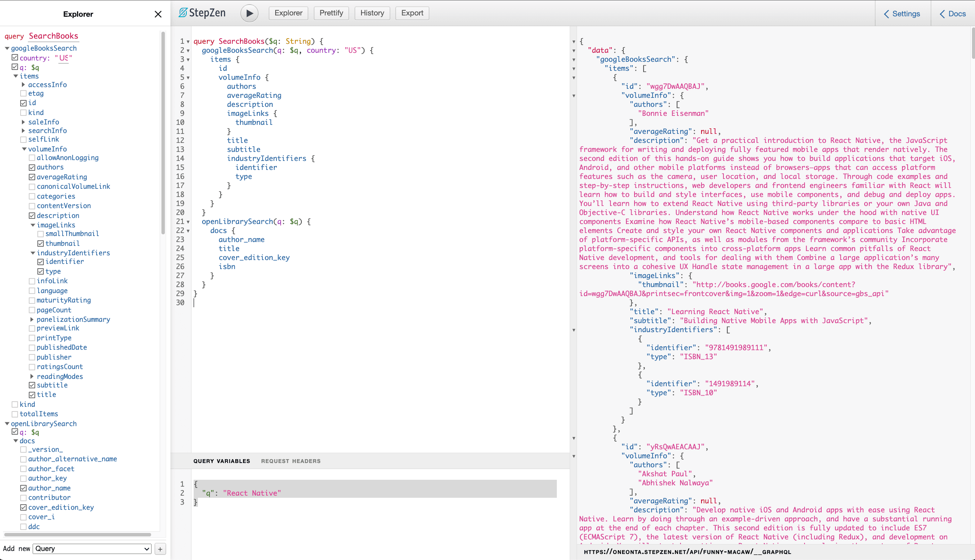
Task: Collapse the data object in the results pane
Action: click(x=574, y=50)
